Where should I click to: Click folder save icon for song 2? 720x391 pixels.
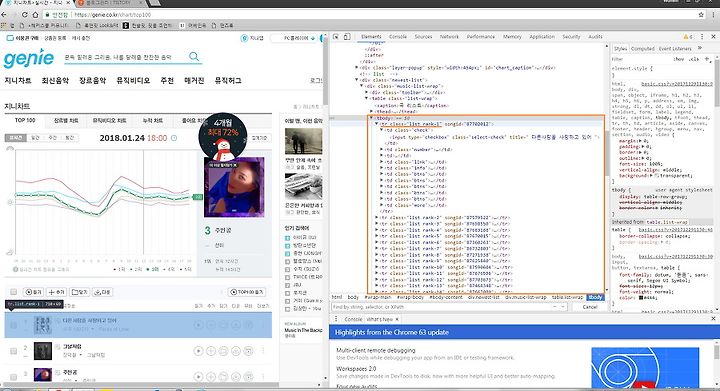point(223,351)
